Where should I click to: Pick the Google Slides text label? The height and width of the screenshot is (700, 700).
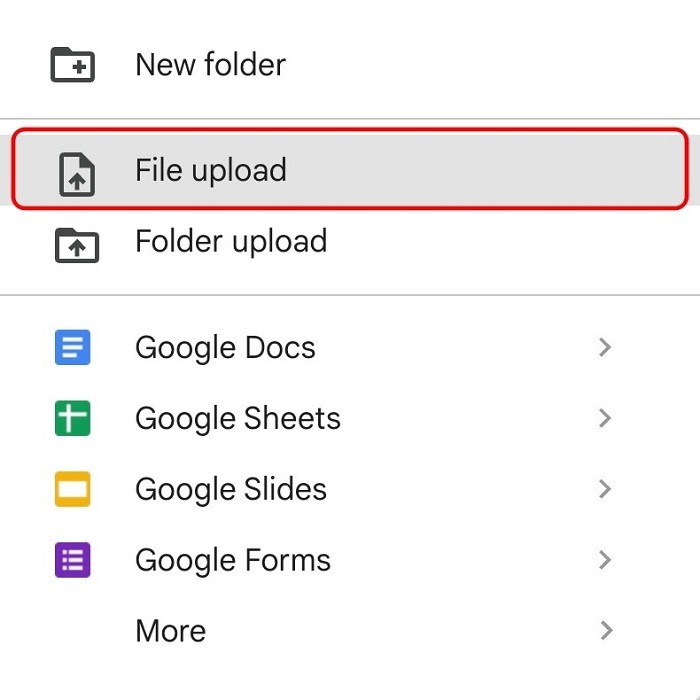coord(231,490)
